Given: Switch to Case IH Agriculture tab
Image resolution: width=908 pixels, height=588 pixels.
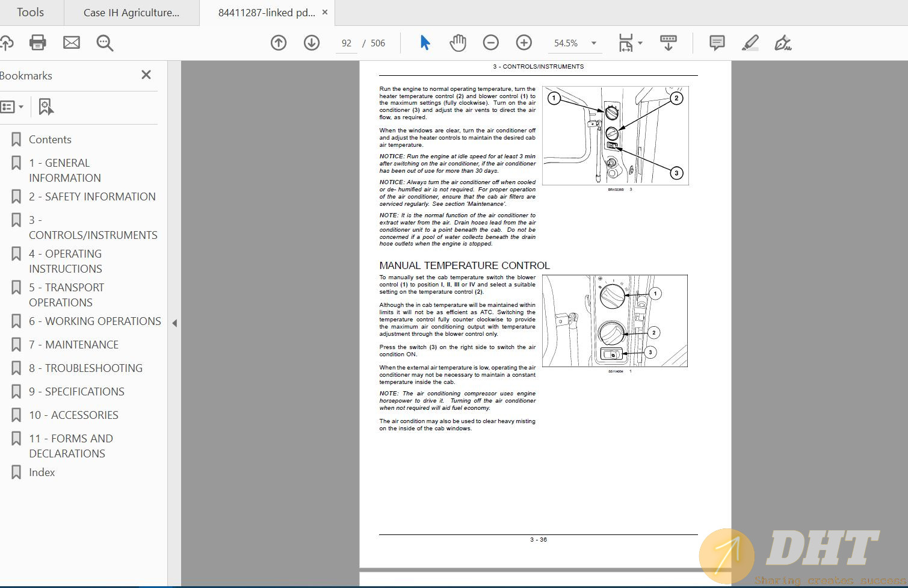Looking at the screenshot, I should 131,13.
